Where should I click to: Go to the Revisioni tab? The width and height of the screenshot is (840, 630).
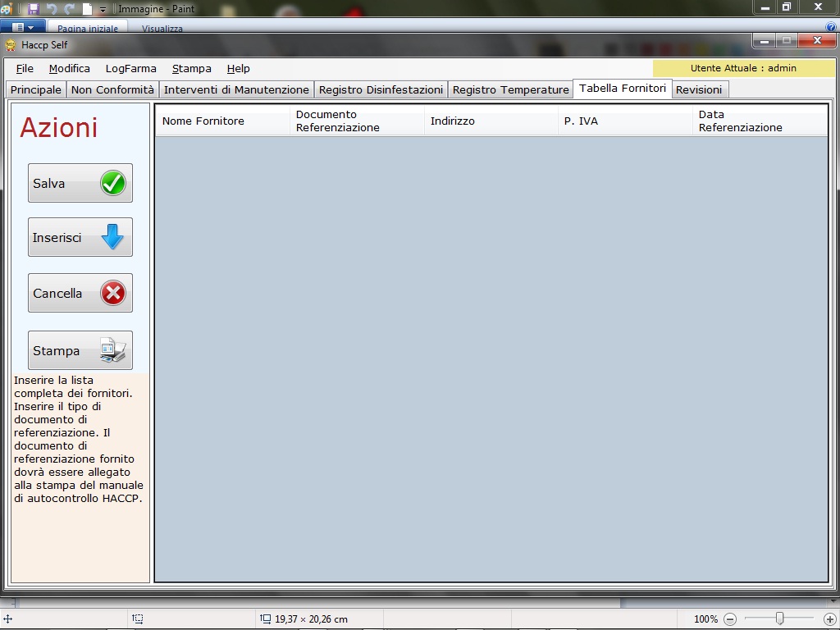coord(699,89)
